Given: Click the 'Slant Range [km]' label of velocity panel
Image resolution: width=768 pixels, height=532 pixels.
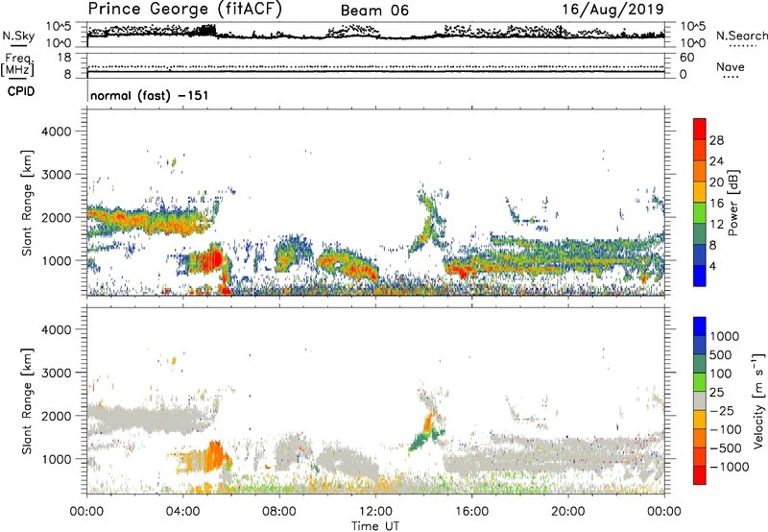Looking at the screenshot, I should [27, 400].
